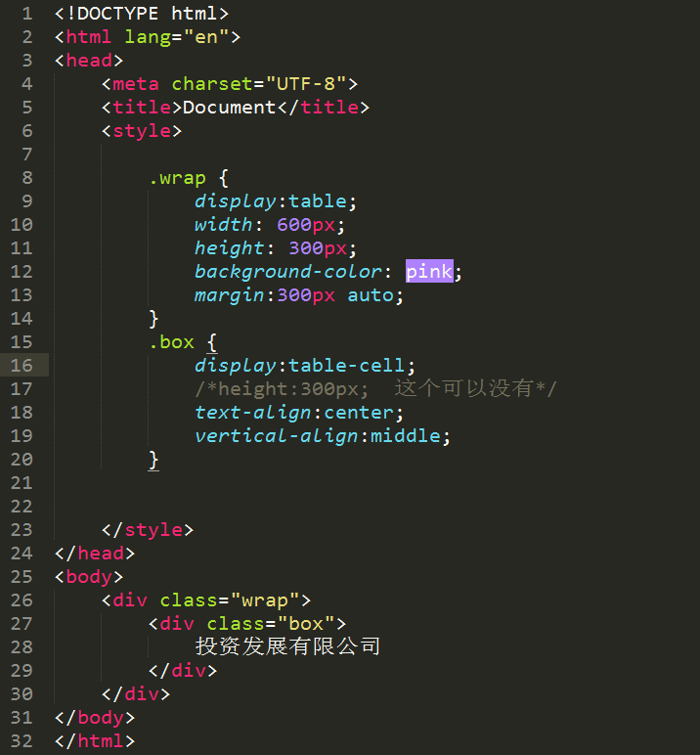Click the closing html tag
Screen dimensions: 700x755
tap(95, 741)
